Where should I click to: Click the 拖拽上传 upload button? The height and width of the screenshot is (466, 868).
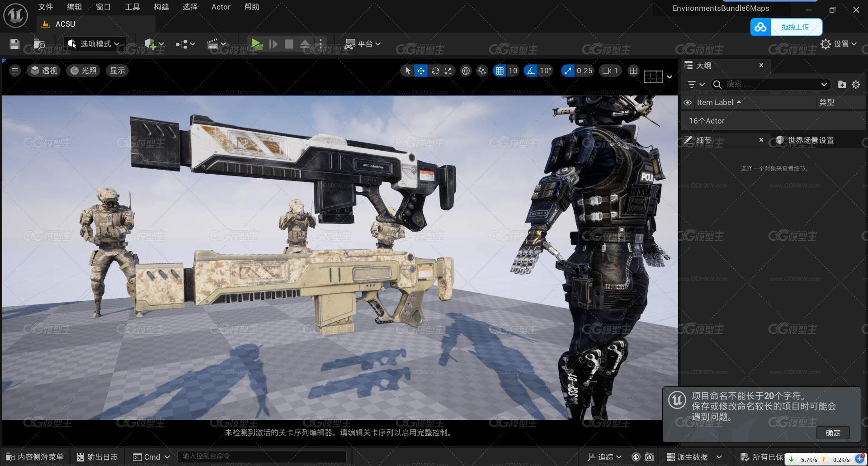796,27
